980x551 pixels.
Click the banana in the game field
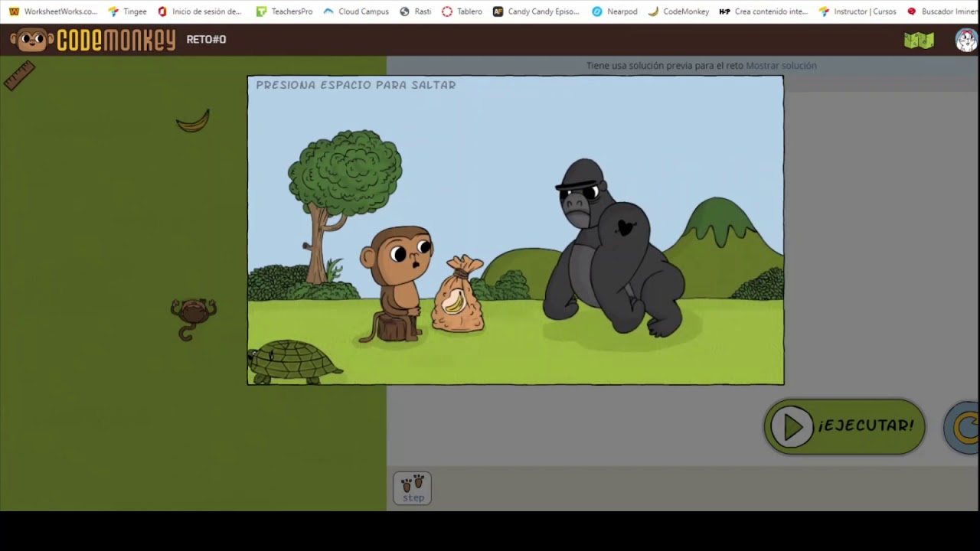(x=193, y=121)
